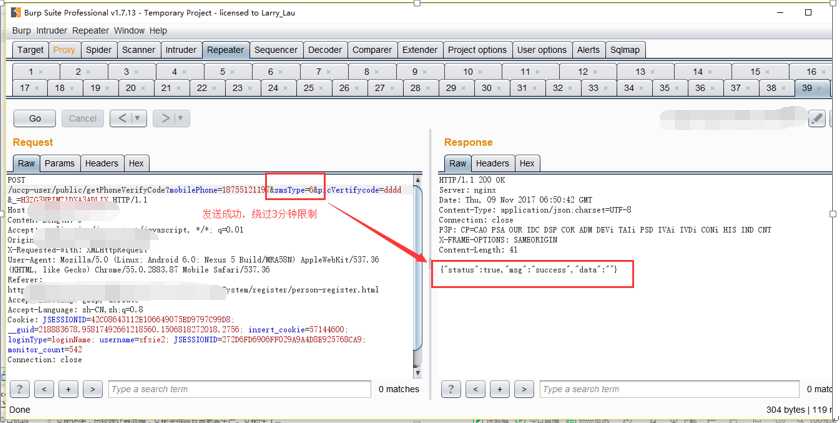This screenshot has height=423, width=840.
Task: Open the back history dropdown arrow
Action: [x=138, y=118]
